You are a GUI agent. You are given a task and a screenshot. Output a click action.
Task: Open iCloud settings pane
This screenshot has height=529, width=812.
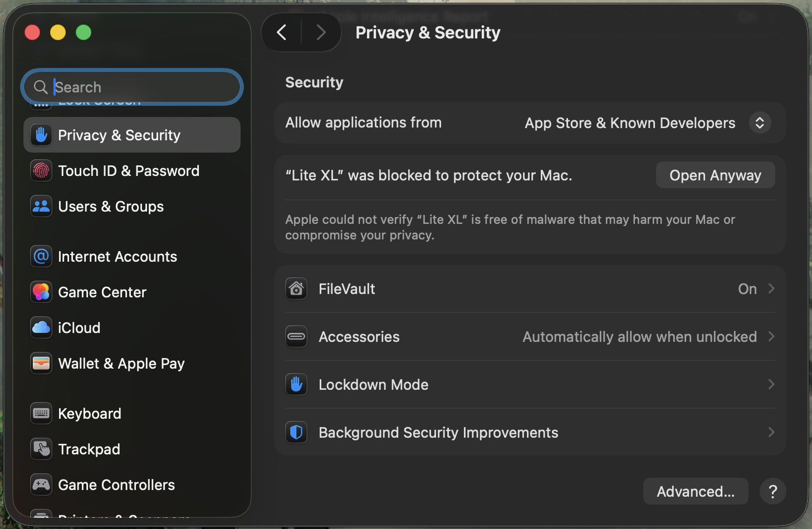132,327
